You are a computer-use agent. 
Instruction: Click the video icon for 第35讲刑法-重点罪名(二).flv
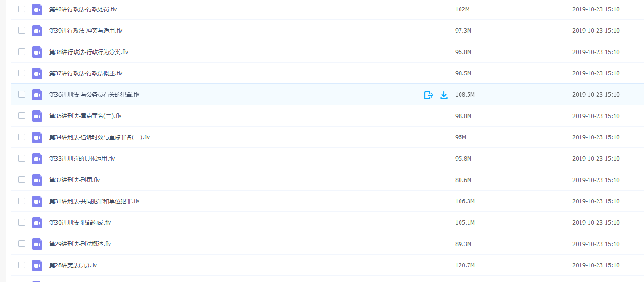click(x=37, y=116)
